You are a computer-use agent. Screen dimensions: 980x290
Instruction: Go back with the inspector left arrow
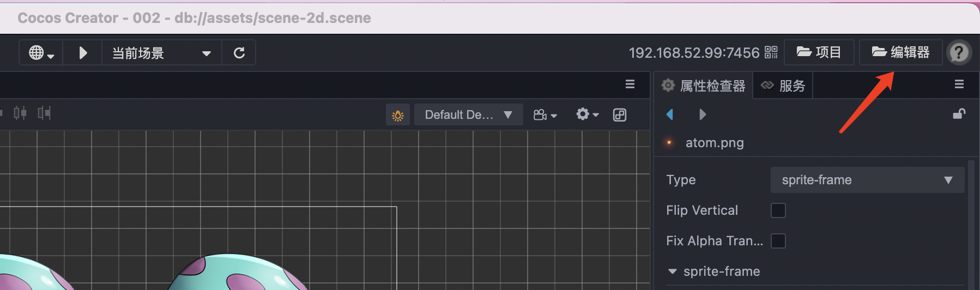pyautogui.click(x=670, y=114)
